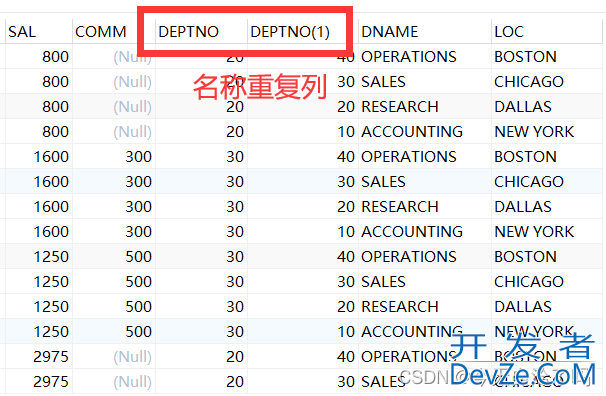
Task: Click NEW YORK in the SAL 800 ACCOUNTING row
Action: click(x=534, y=132)
